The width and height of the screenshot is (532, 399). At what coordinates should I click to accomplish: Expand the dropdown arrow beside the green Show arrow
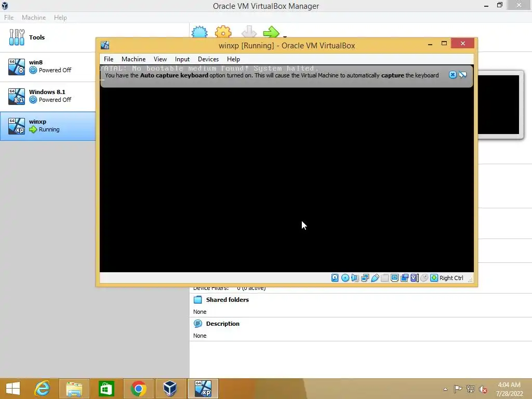tap(285, 36)
